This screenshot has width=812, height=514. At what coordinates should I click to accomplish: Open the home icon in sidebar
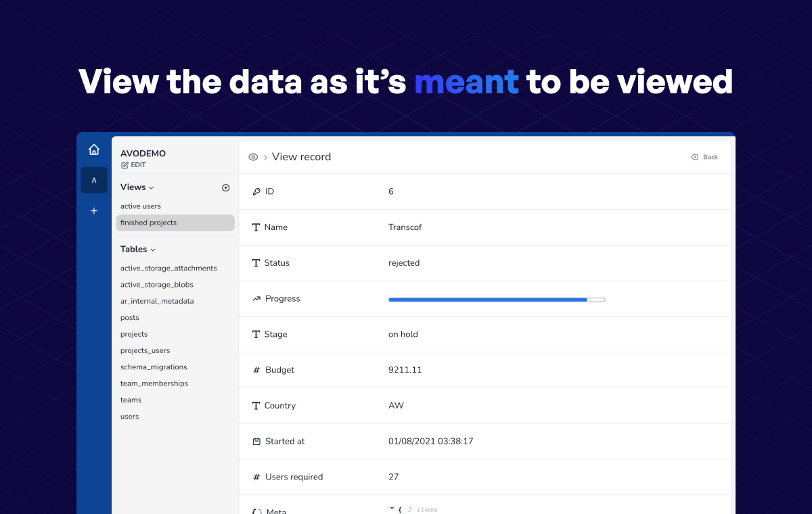94,149
